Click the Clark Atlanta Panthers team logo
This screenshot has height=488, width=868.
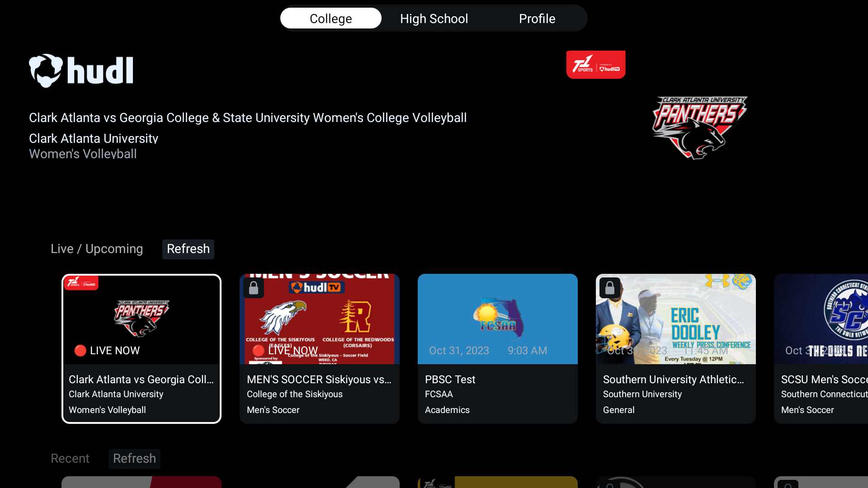pyautogui.click(x=699, y=128)
